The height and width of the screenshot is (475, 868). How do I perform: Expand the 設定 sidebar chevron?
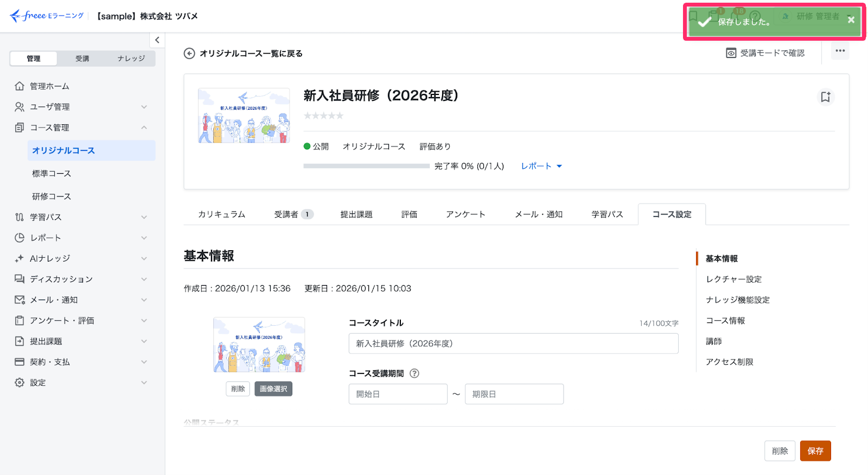pos(144,382)
